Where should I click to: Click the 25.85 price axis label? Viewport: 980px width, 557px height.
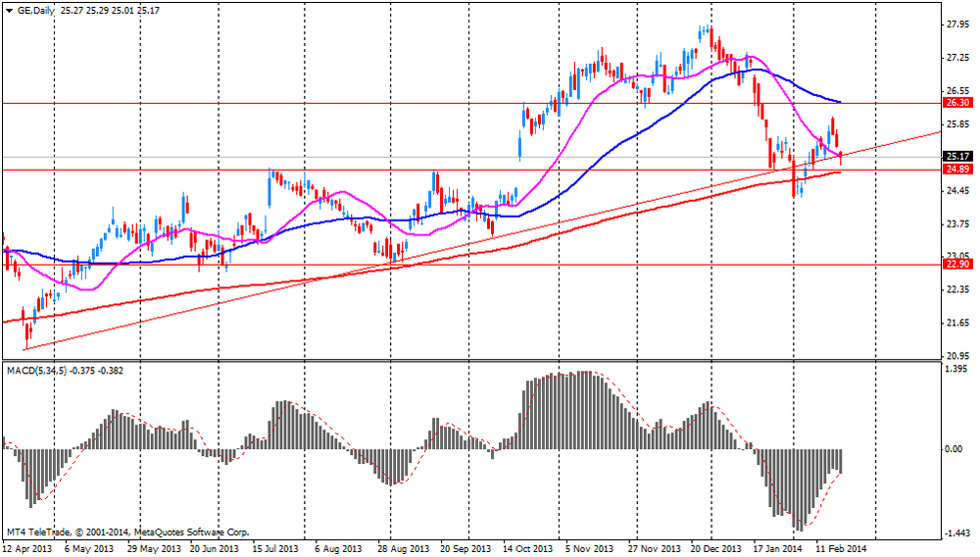(x=958, y=125)
